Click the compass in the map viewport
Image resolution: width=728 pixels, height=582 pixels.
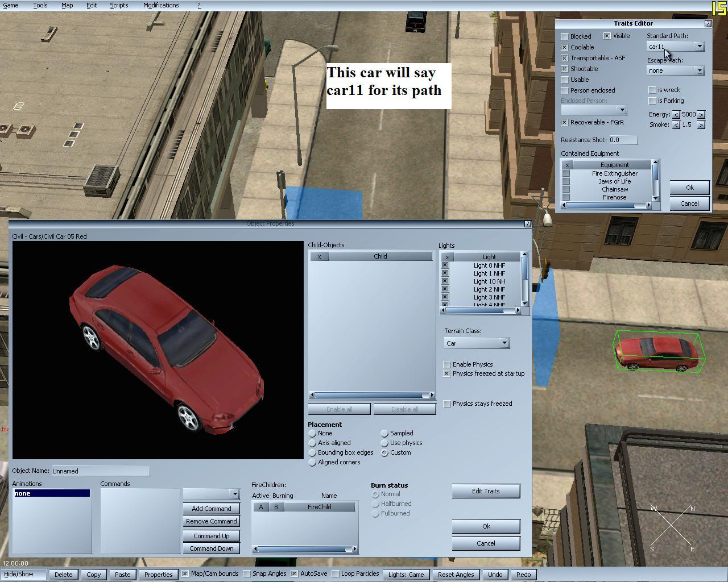[672, 527]
